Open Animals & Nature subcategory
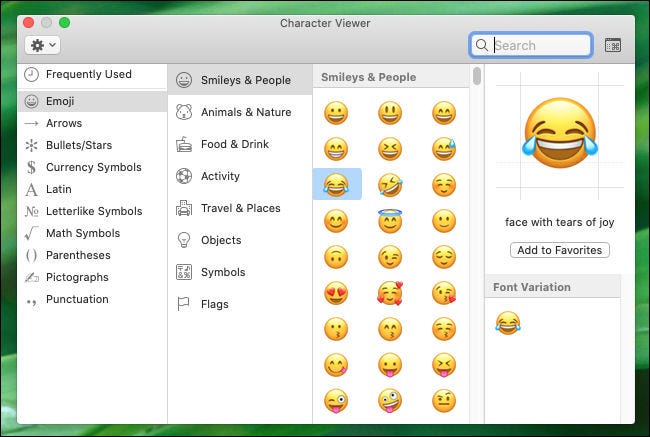Image resolution: width=650 pixels, height=437 pixels. click(240, 112)
